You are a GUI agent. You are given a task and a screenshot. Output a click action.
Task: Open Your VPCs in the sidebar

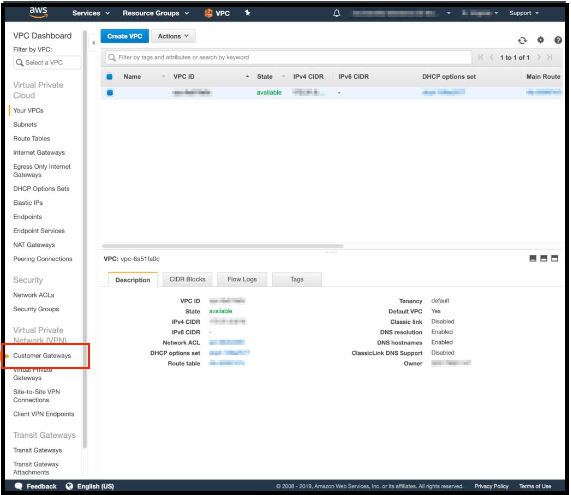[28, 110]
